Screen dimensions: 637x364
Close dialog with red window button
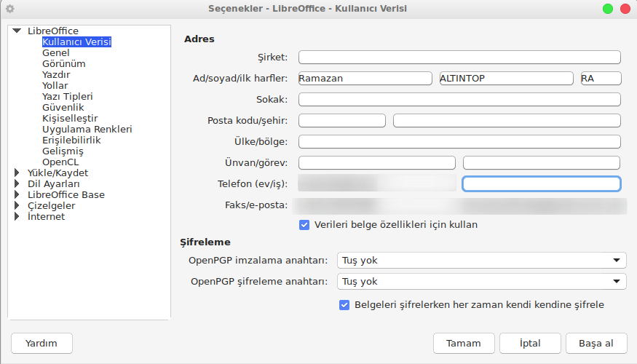point(625,9)
